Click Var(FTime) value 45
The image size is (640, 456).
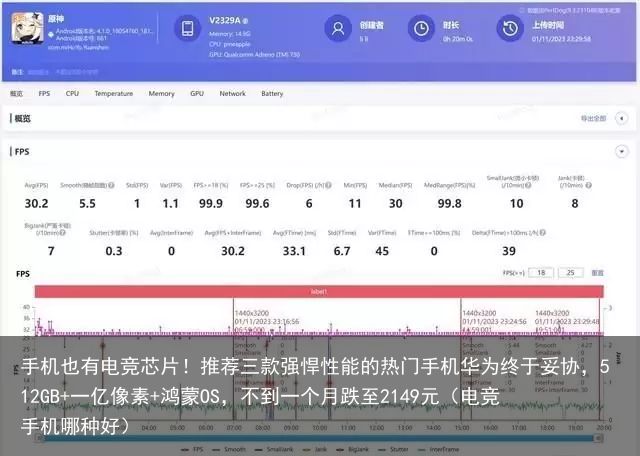click(382, 251)
